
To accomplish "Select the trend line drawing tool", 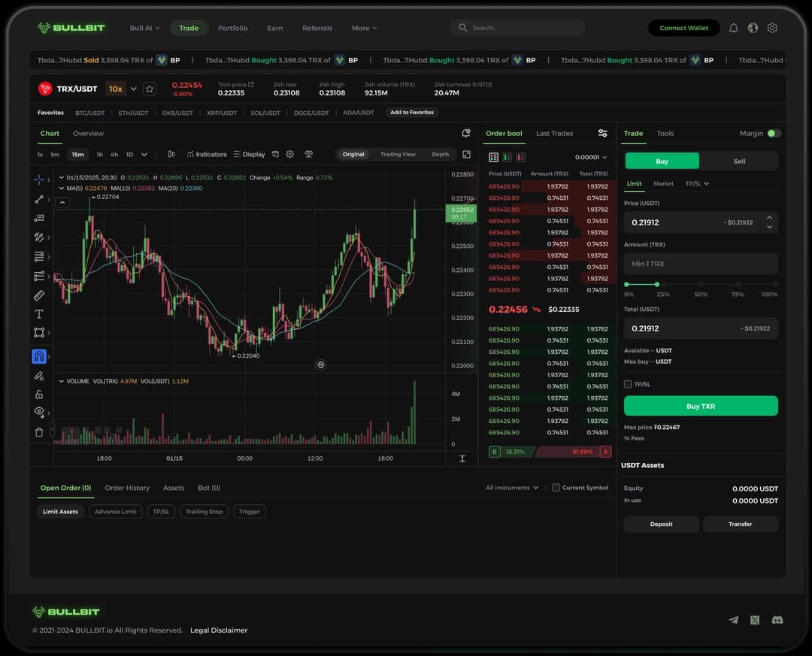I will (39, 199).
